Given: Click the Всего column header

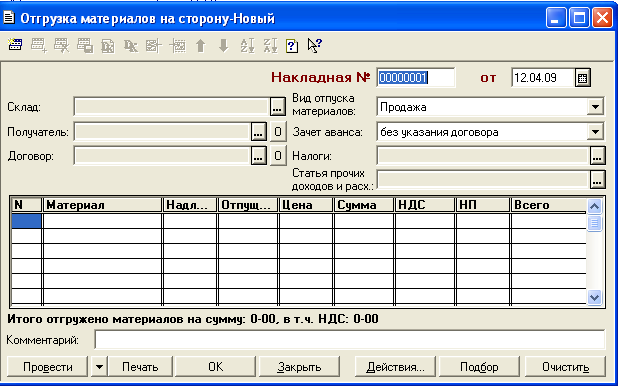Looking at the screenshot, I should click(549, 205).
